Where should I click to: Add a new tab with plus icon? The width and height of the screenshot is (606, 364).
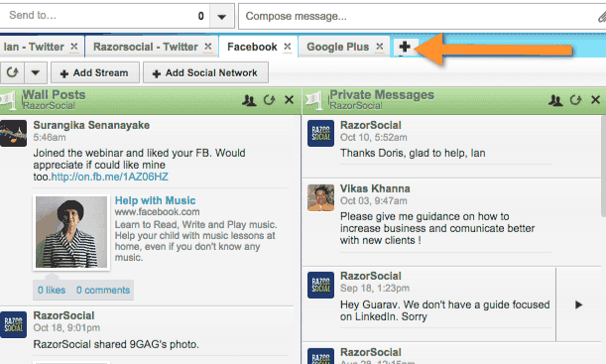tap(405, 47)
